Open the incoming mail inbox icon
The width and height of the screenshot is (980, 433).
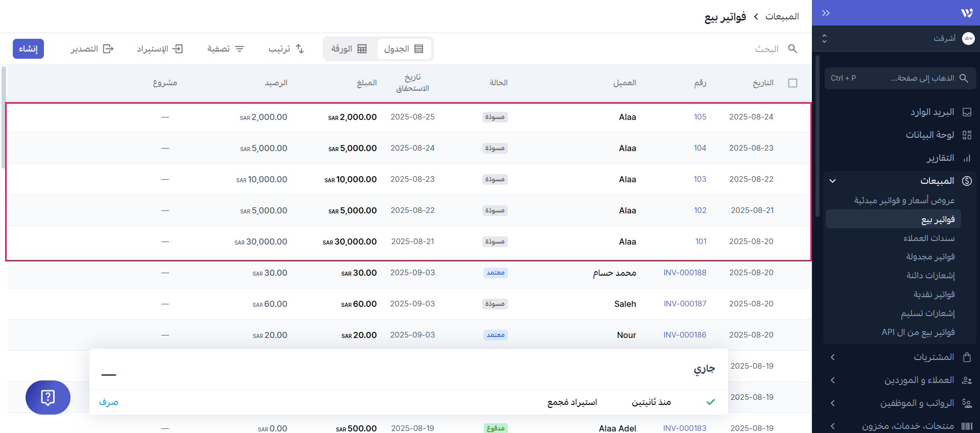[967, 112]
